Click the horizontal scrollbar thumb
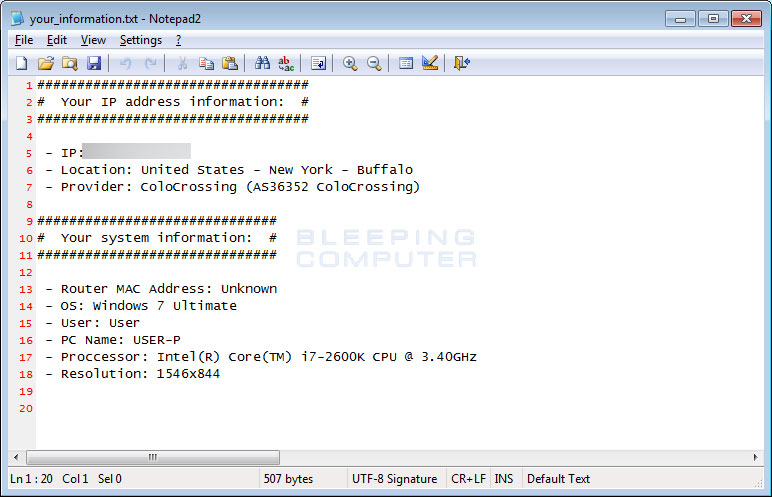 tap(153, 458)
